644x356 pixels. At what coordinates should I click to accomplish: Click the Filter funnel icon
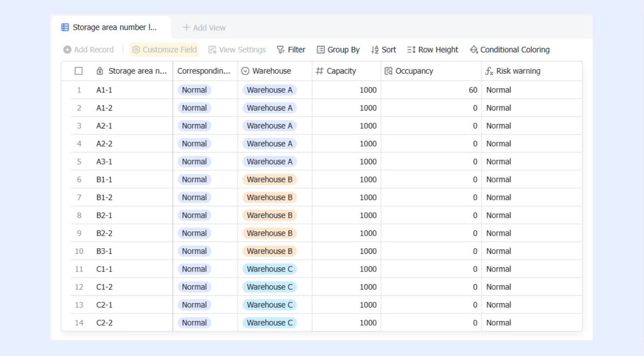280,49
